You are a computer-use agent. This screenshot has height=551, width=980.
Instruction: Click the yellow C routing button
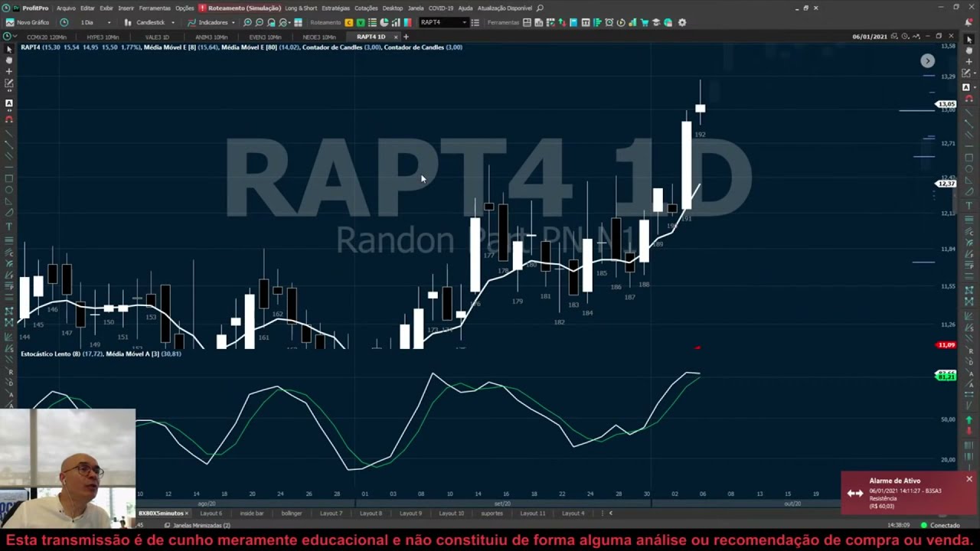pos(349,22)
